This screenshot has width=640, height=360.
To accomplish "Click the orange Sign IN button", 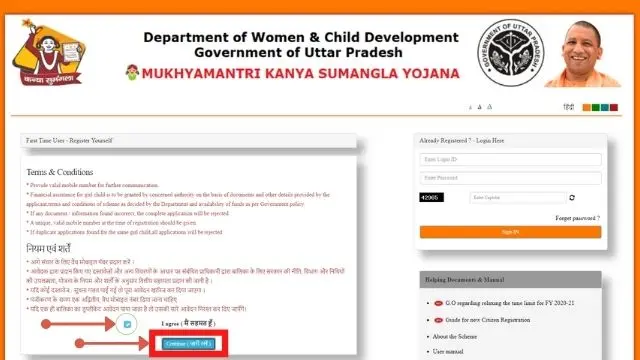I will 510,232.
